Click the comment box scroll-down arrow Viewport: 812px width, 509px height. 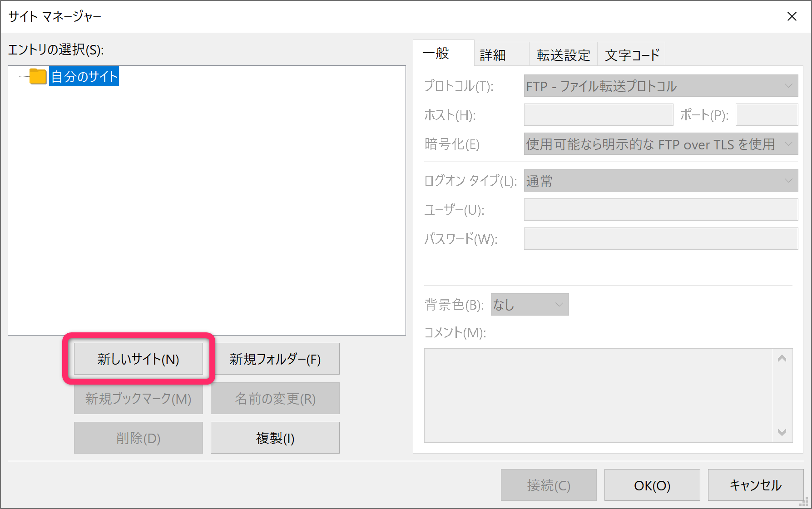[782, 432]
